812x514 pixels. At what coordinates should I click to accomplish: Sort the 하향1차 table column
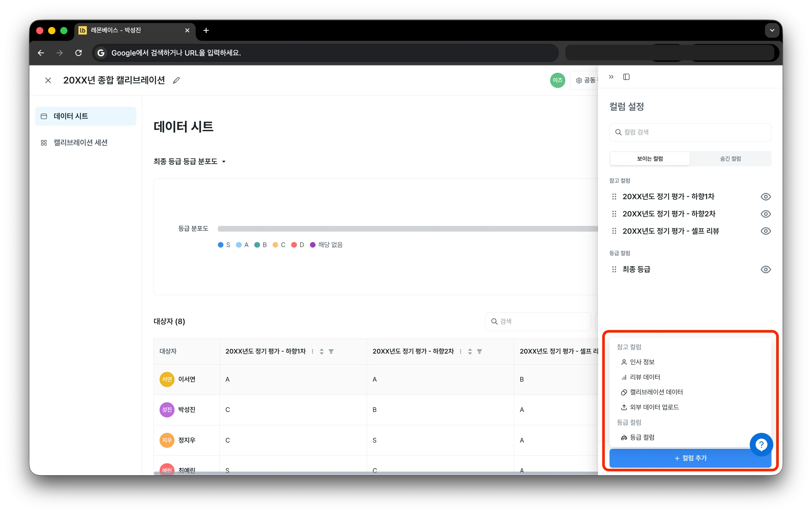coord(322,351)
